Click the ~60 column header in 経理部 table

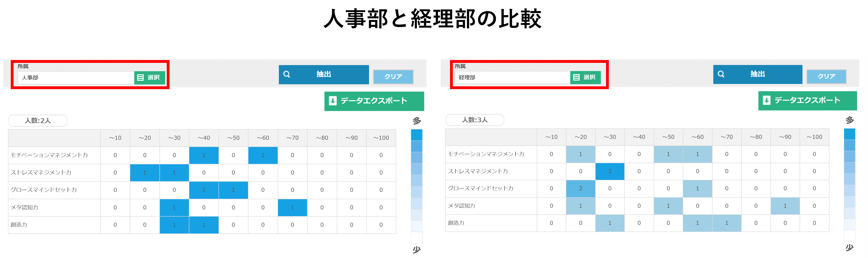(697, 137)
